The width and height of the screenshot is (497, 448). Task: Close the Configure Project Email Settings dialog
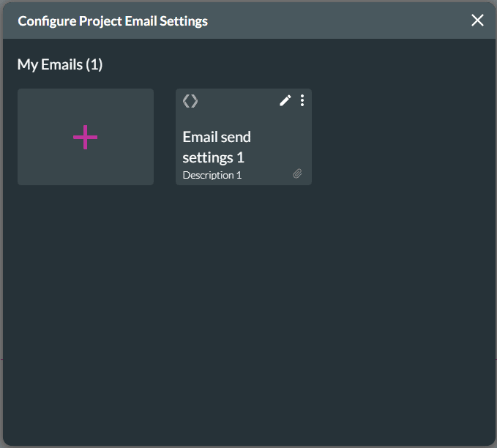(x=477, y=20)
